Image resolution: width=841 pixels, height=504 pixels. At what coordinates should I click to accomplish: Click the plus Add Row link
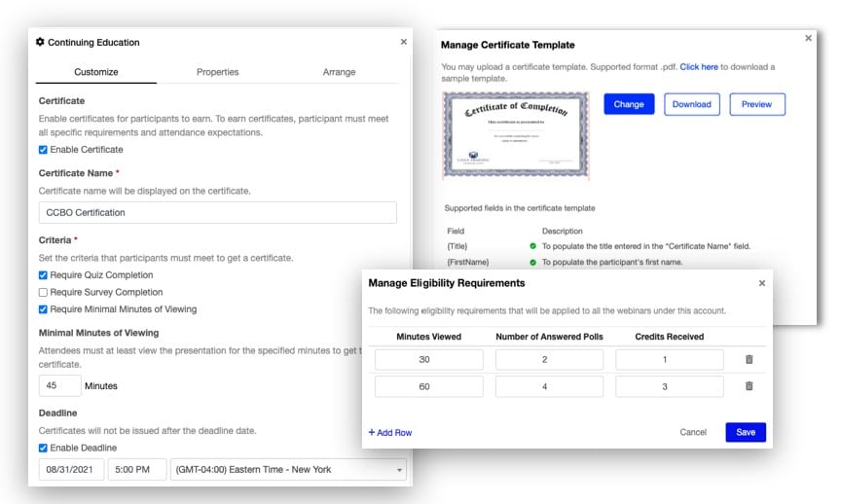(x=390, y=432)
